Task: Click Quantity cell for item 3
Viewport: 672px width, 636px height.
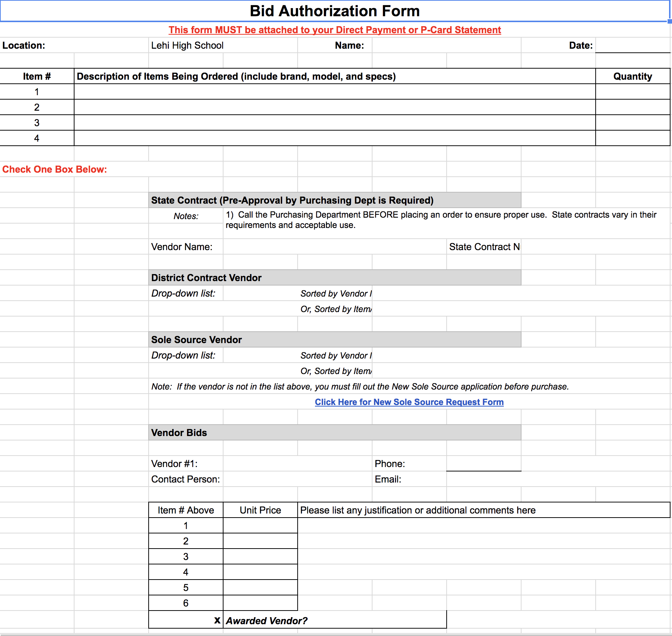Action: (633, 123)
